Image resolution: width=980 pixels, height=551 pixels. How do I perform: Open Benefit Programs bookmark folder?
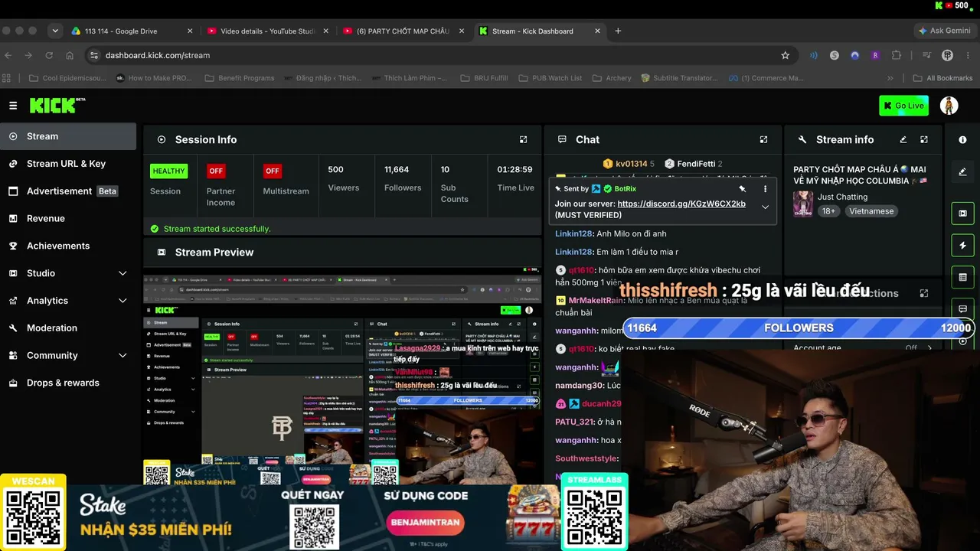coord(240,78)
